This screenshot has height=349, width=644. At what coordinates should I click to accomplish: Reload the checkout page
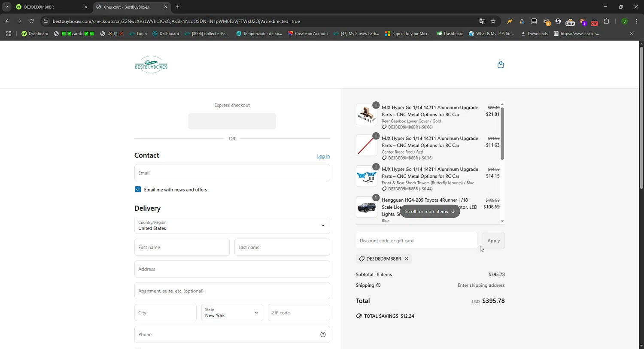(x=31, y=21)
